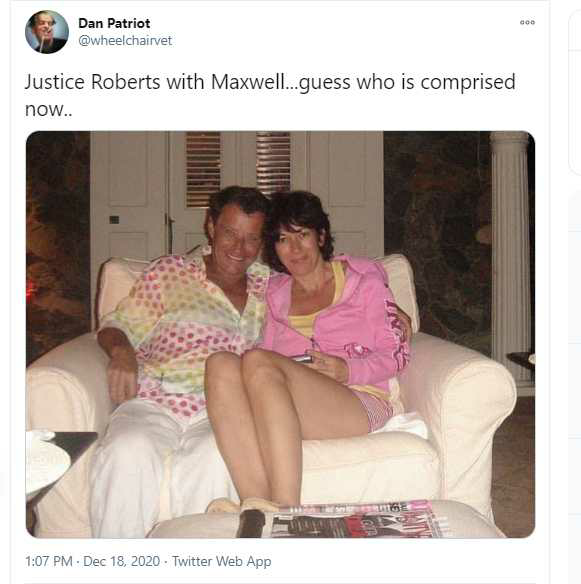The height and width of the screenshot is (584, 581).
Task: Click the words "Justice Roberts" in the tweet
Action: click(x=92, y=82)
